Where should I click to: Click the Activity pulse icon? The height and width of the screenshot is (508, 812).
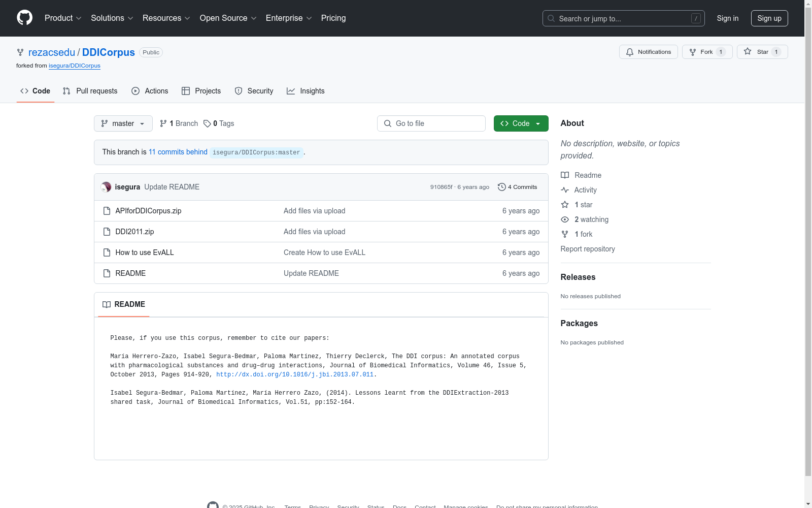point(565,190)
